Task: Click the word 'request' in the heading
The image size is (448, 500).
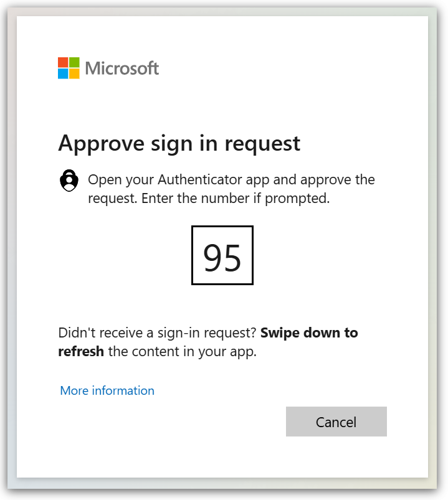Action: tap(262, 144)
